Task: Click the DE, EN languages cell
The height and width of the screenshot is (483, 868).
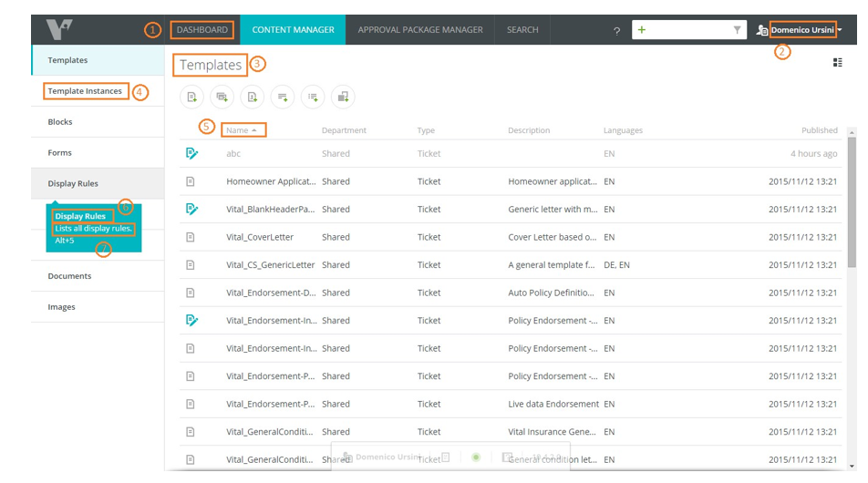Action: pos(616,265)
